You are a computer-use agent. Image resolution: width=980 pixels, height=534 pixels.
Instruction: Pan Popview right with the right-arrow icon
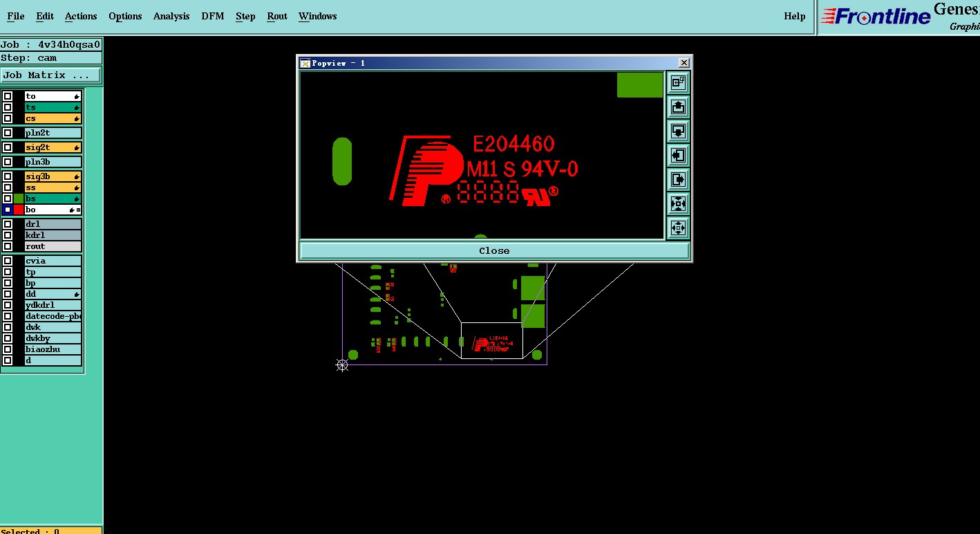click(678, 179)
